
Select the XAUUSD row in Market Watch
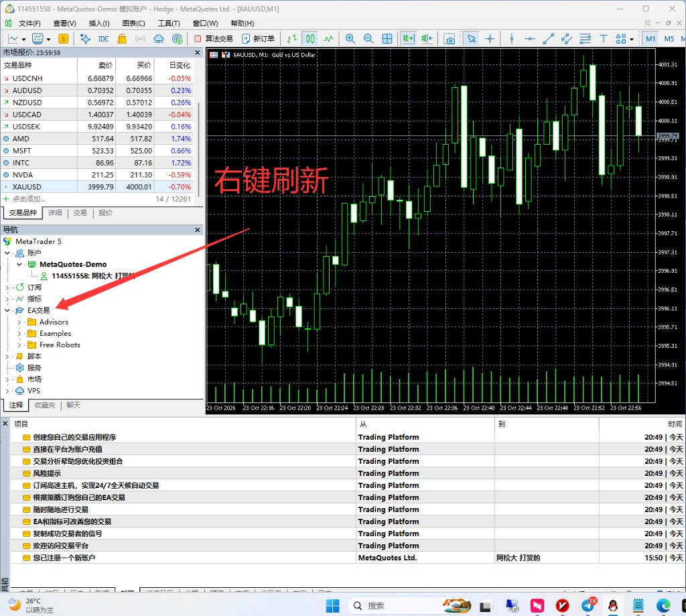[96, 187]
